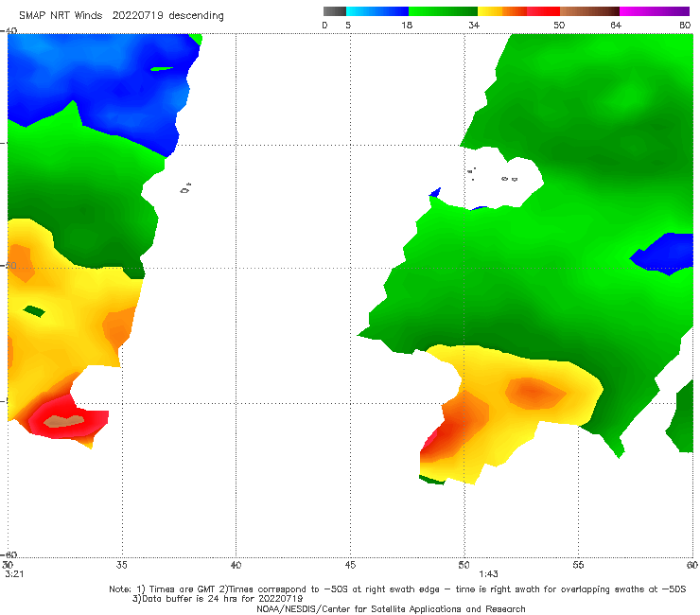This screenshot has height=615, width=700.
Task: Click the red segment of the color bar
Action: [x=543, y=11]
